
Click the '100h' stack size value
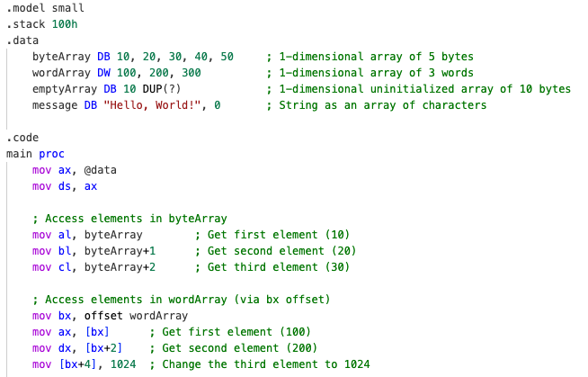click(x=65, y=24)
